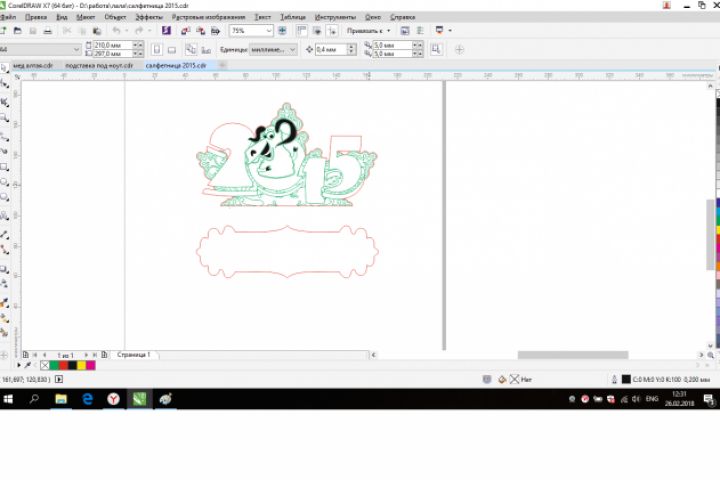Toggle treat-as-filled button on property bar

pyautogui.click(x=436, y=49)
